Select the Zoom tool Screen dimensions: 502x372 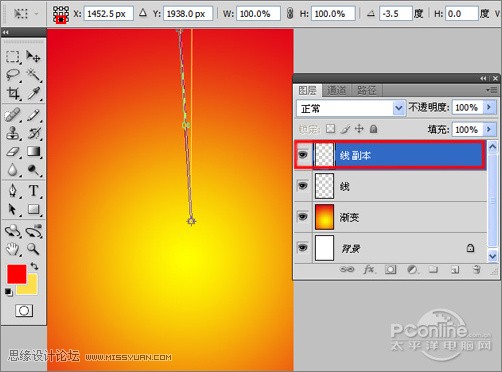[33, 249]
